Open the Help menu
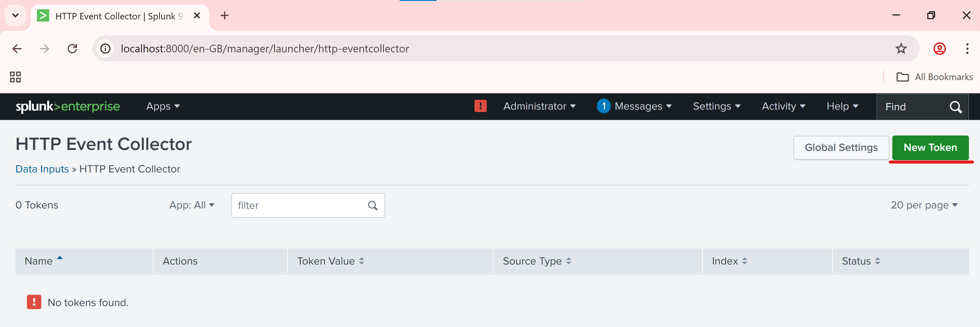980x327 pixels. tap(842, 106)
